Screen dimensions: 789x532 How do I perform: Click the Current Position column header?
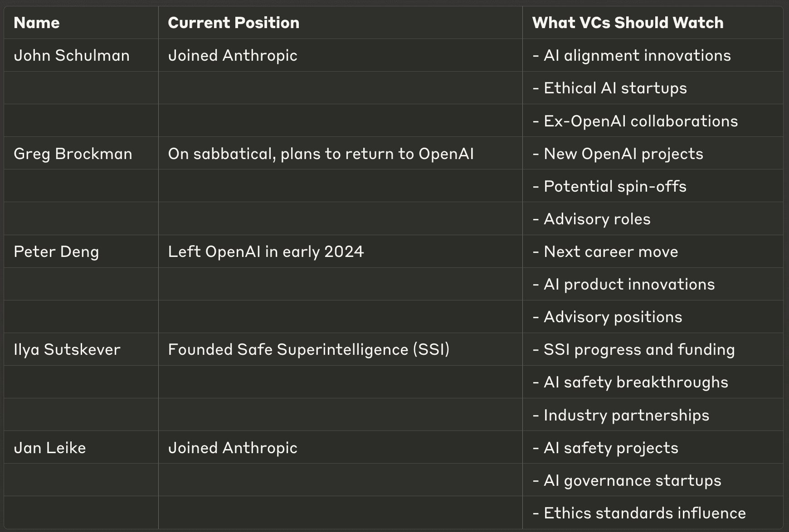coord(340,23)
